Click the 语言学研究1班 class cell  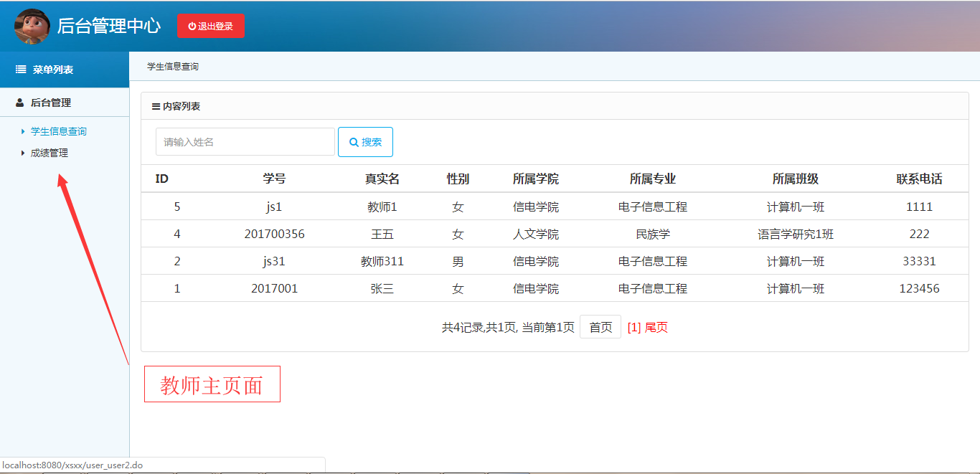point(796,234)
